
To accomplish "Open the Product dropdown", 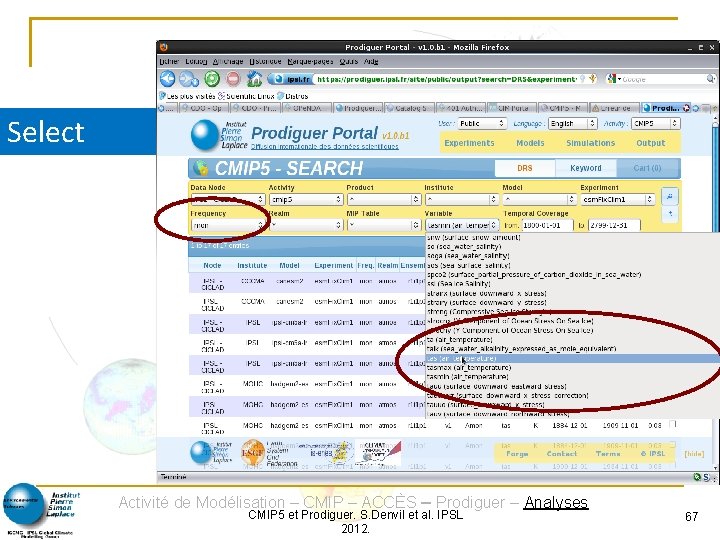I will (383, 199).
